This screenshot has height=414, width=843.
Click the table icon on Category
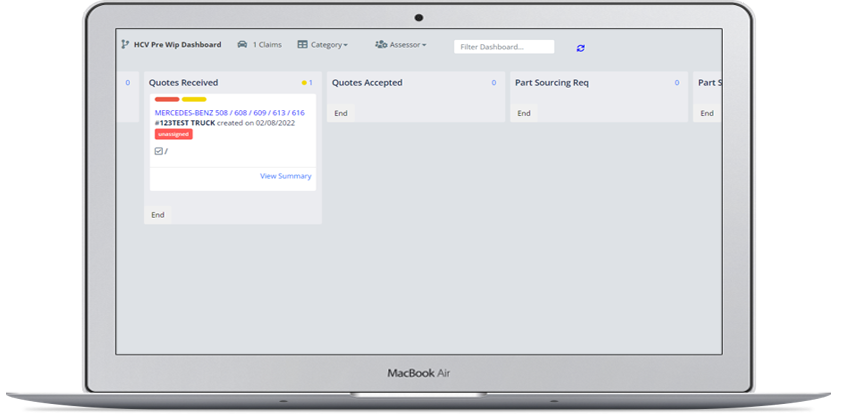pos(302,45)
